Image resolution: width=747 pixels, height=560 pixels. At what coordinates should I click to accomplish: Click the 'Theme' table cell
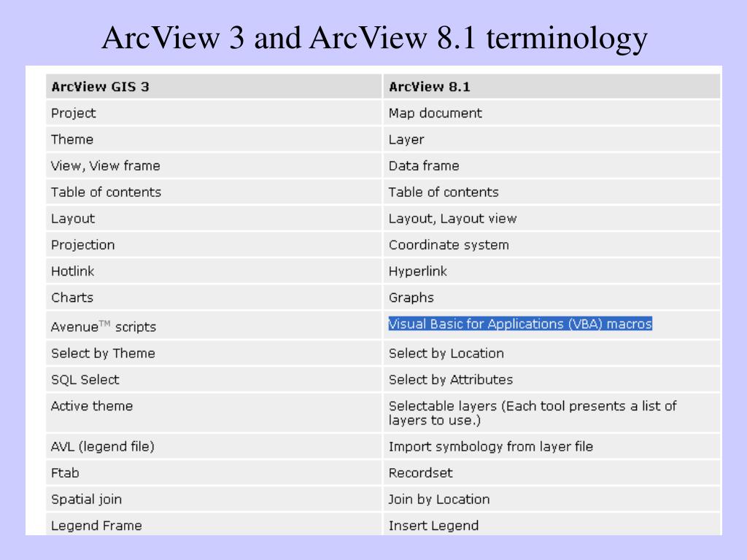click(214, 139)
